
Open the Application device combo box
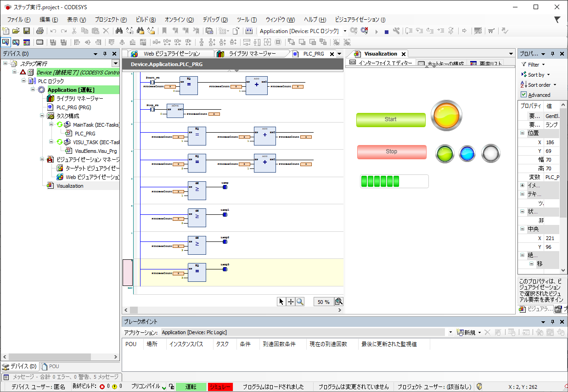(x=346, y=31)
